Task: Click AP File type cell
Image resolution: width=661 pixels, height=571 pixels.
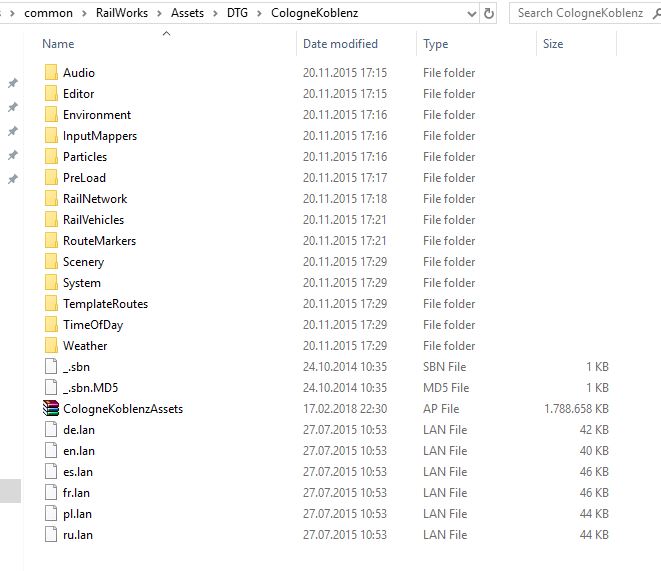Action: (441, 409)
